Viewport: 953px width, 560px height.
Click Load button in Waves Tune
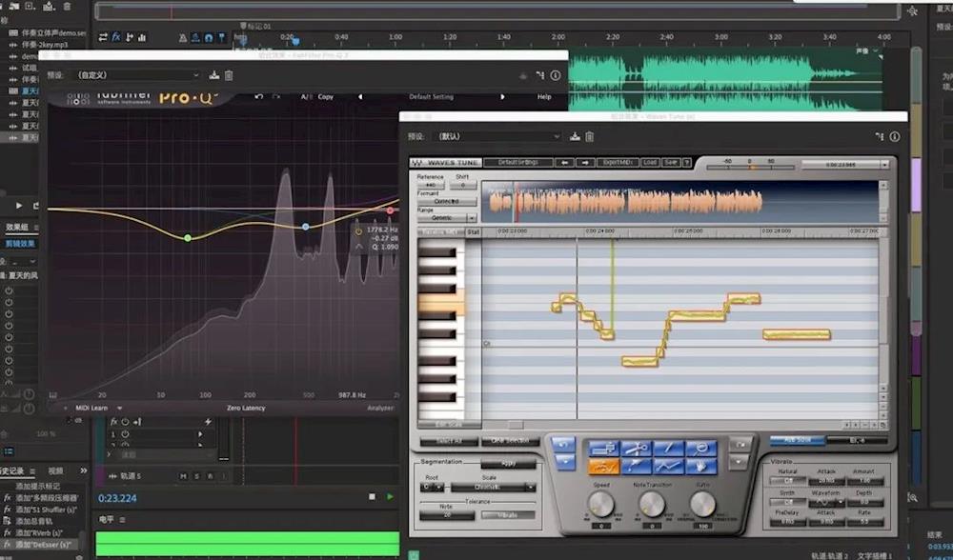650,163
